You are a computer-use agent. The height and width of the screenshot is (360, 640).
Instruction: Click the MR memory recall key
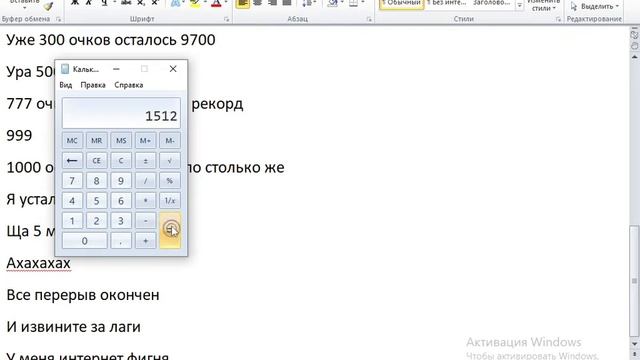pyautogui.click(x=96, y=141)
